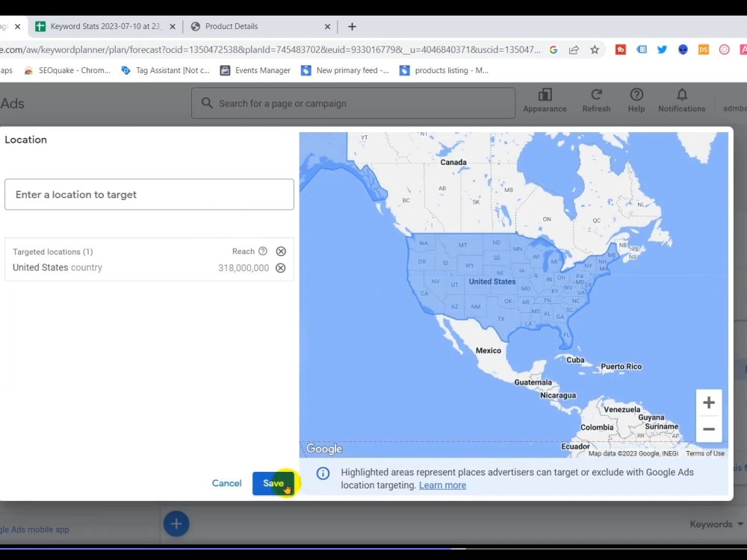This screenshot has height=560, width=747.
Task: Bookmark this page with the star icon
Action: [595, 49]
